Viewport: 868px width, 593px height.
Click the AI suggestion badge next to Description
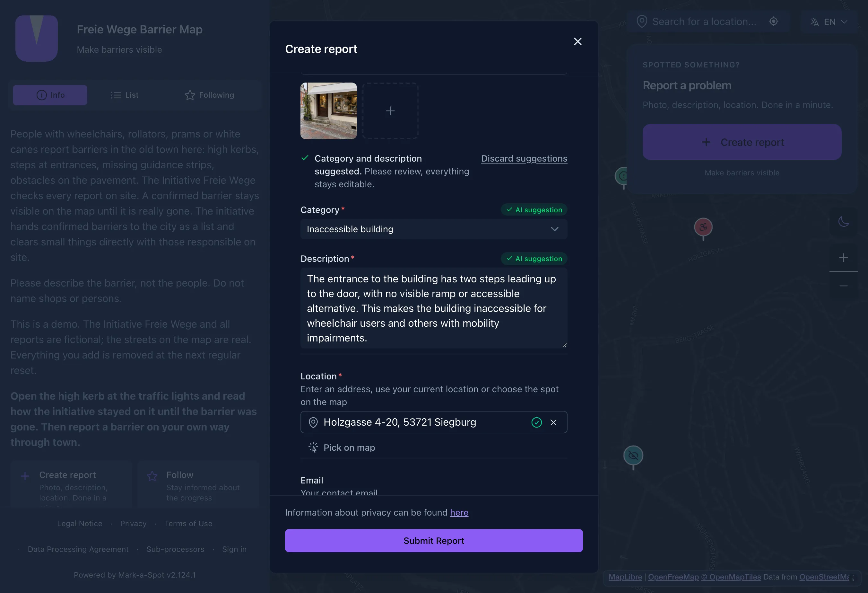click(x=534, y=259)
